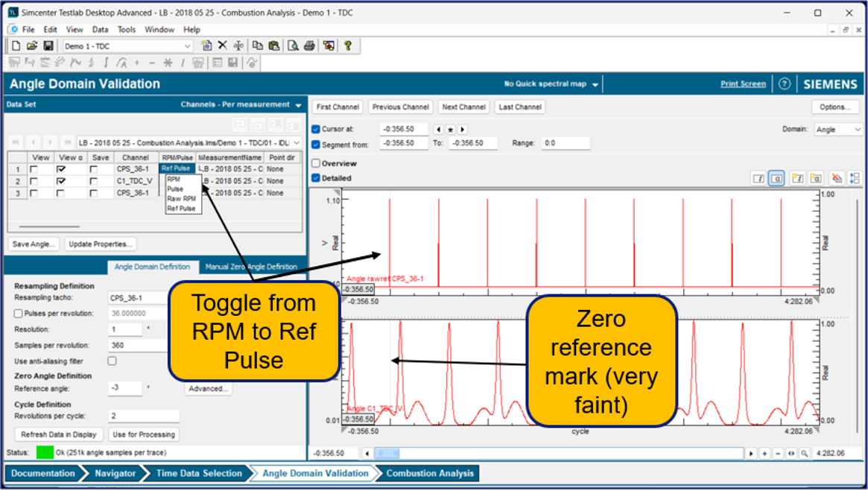868x491 pixels.
Task: Click the Open project folder icon
Action: 32,46
